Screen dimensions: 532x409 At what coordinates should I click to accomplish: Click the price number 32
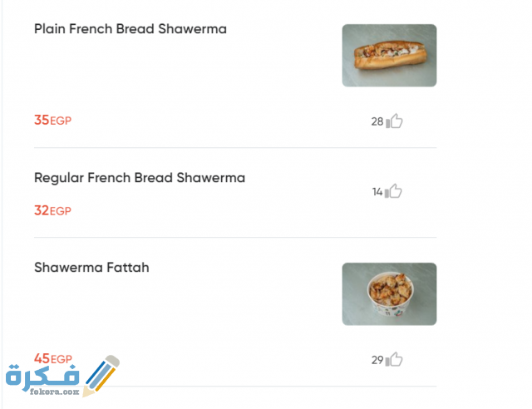[42, 210]
